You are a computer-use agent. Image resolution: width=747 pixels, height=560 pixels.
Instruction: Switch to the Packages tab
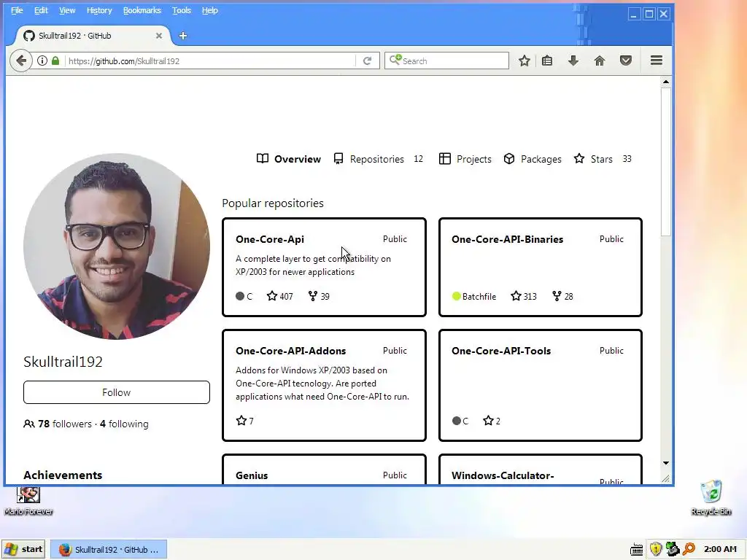533,159
